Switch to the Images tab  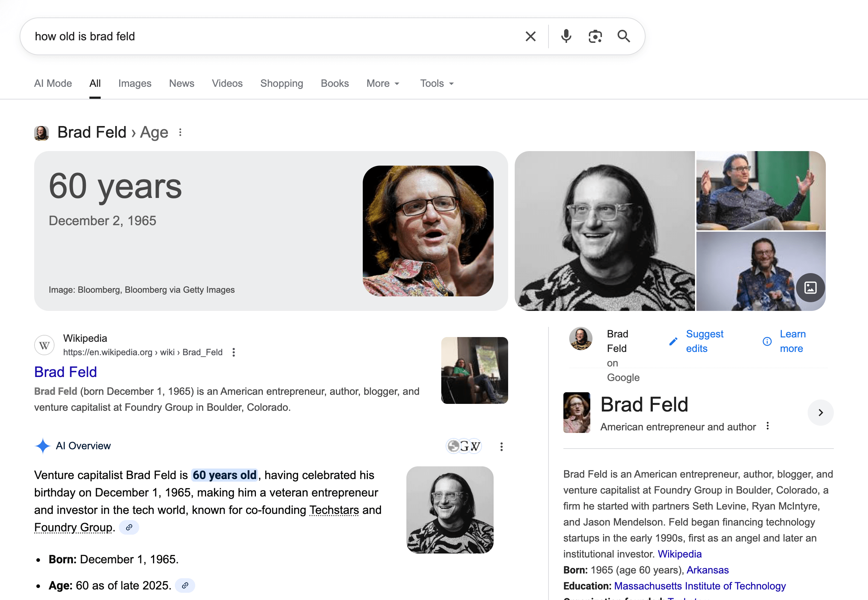click(x=135, y=84)
